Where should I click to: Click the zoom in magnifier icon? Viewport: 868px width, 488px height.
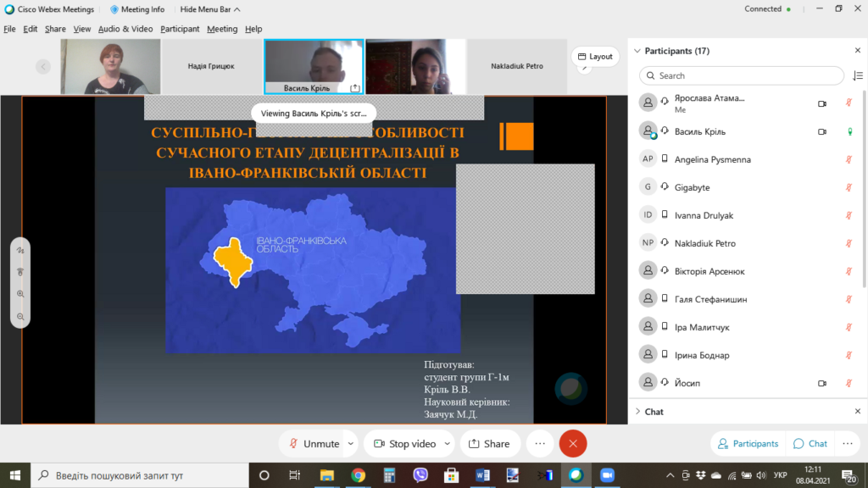point(20,294)
